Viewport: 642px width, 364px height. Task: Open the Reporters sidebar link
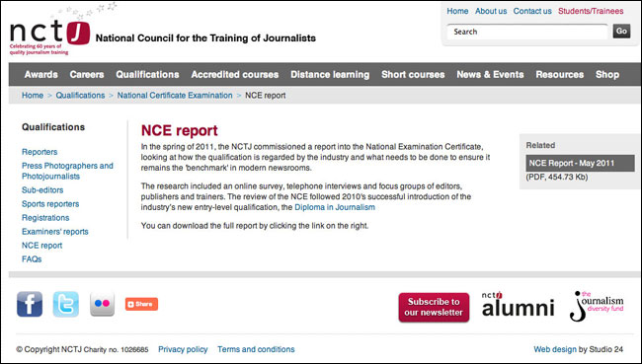[x=40, y=152]
